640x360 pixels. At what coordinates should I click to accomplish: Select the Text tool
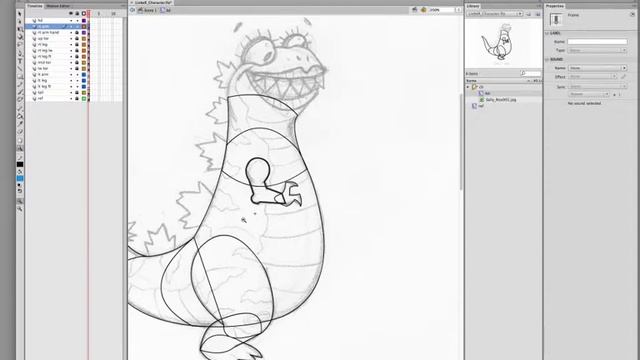(x=20, y=61)
